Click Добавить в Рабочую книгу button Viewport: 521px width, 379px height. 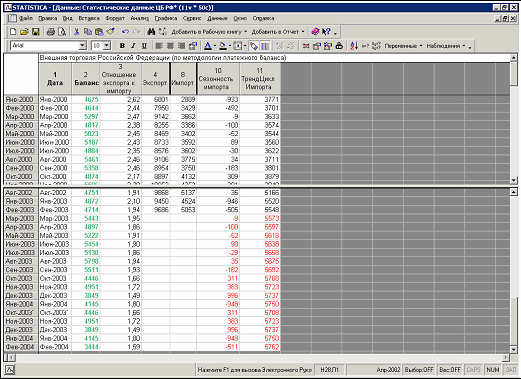pos(209,32)
